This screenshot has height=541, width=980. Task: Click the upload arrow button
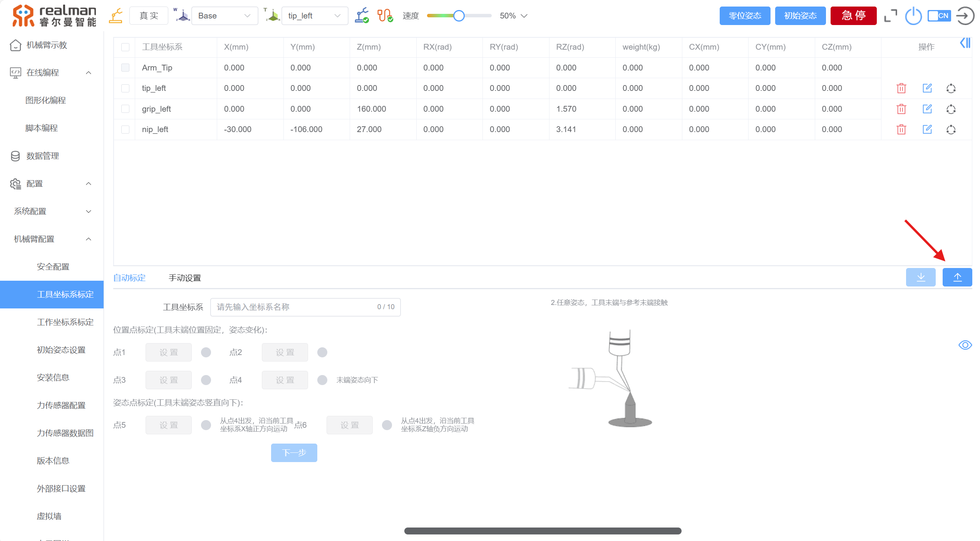click(x=957, y=277)
